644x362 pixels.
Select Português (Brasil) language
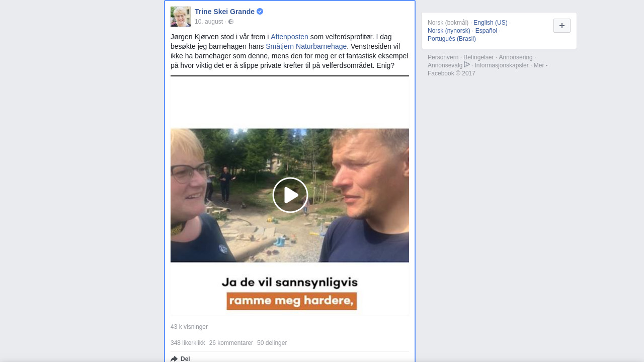tap(452, 39)
